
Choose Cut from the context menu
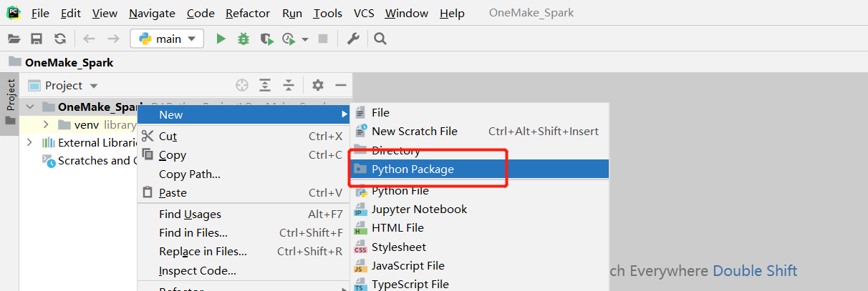(x=243, y=137)
